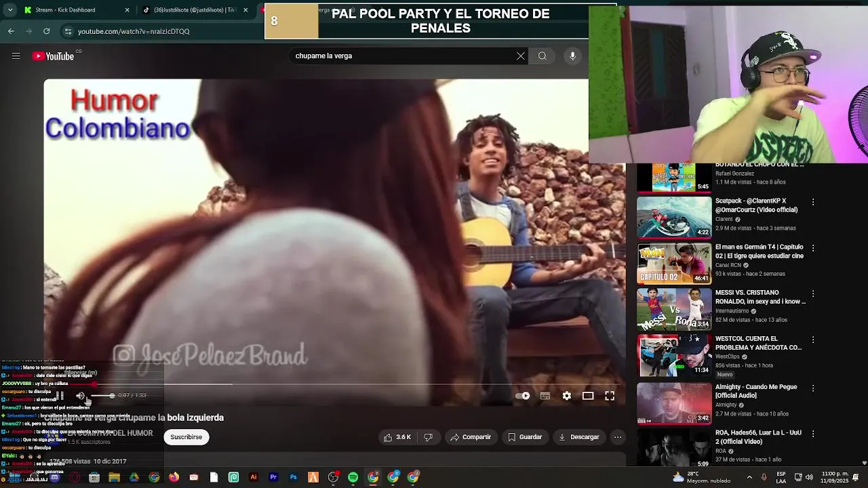
Task: Open options for ROA, Hades66 UuU video
Action: (x=813, y=434)
